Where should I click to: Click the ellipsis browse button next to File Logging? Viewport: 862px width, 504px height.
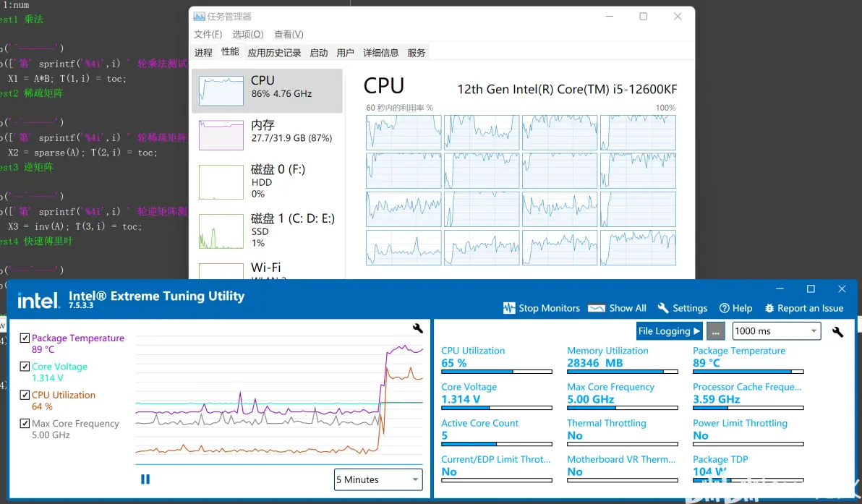pos(715,331)
